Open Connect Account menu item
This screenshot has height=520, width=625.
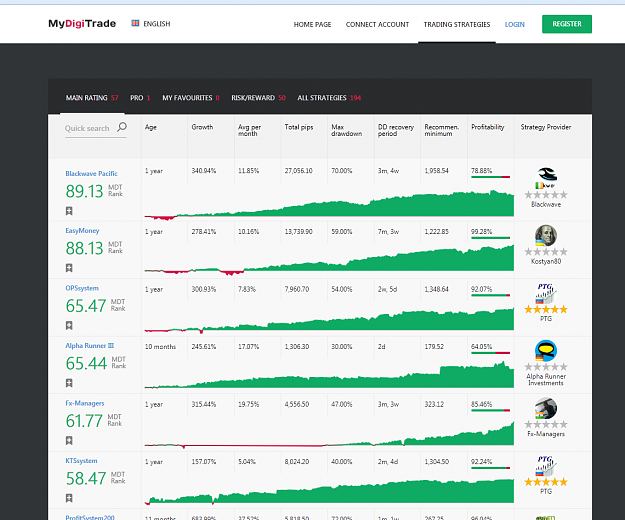(x=377, y=25)
